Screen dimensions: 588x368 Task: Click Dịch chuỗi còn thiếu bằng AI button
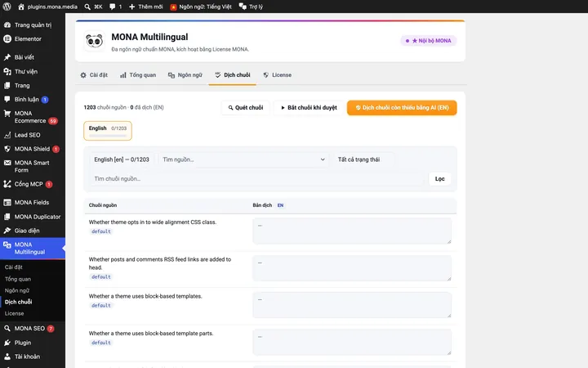pyautogui.click(x=402, y=108)
